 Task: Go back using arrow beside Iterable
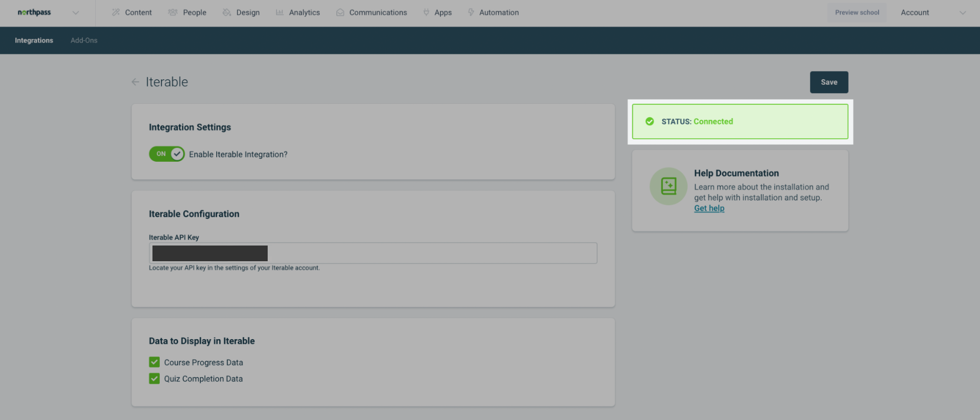(x=135, y=82)
